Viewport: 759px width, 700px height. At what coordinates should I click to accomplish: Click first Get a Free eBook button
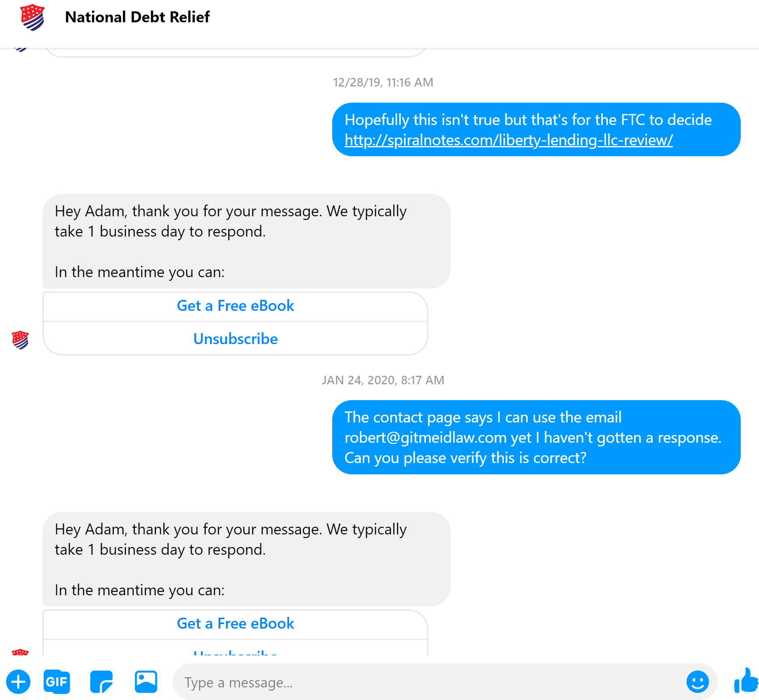[235, 306]
